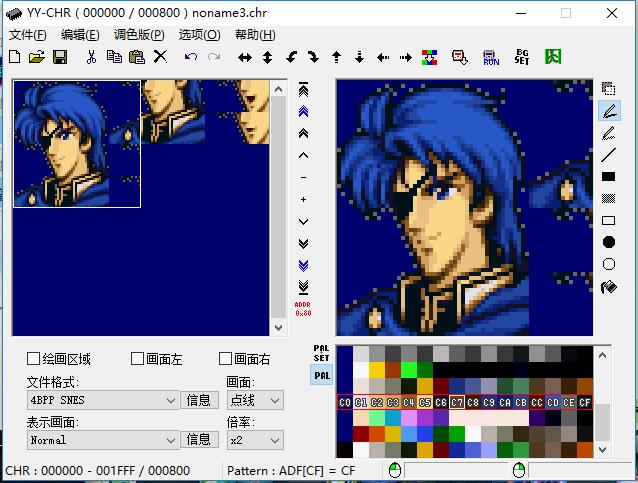The height and width of the screenshot is (483, 638).
Task: Shift pattern down
Action: [x=359, y=57]
